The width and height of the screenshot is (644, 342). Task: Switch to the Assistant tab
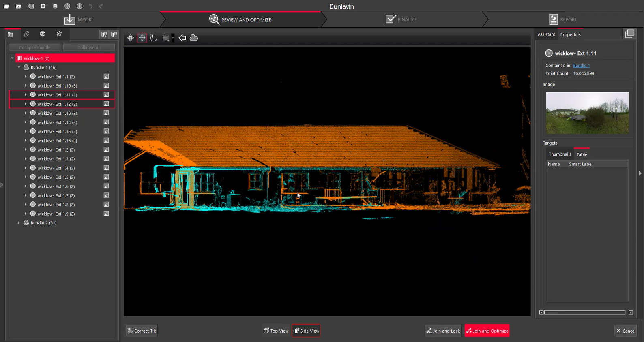(x=546, y=34)
